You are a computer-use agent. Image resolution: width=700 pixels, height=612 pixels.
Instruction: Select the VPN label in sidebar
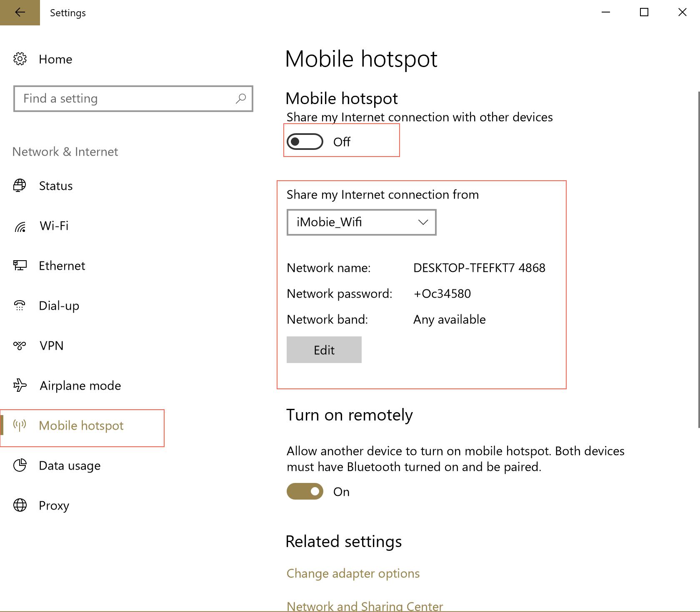click(52, 346)
